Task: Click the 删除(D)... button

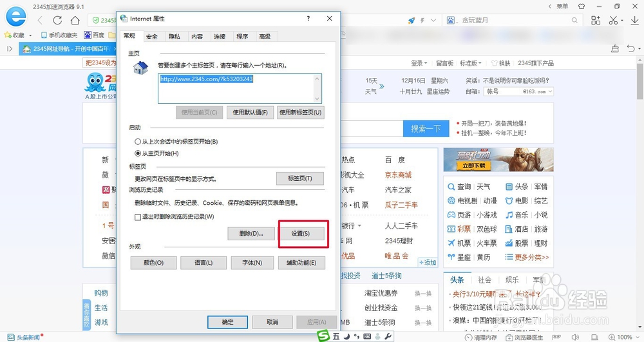Action: 251,234
